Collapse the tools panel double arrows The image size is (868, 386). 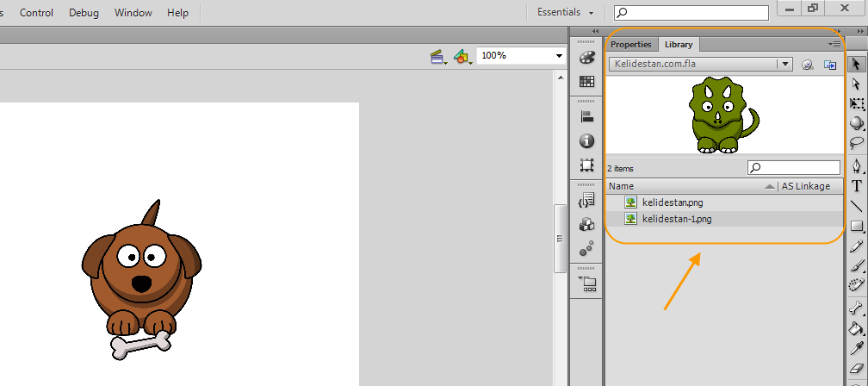click(x=860, y=31)
